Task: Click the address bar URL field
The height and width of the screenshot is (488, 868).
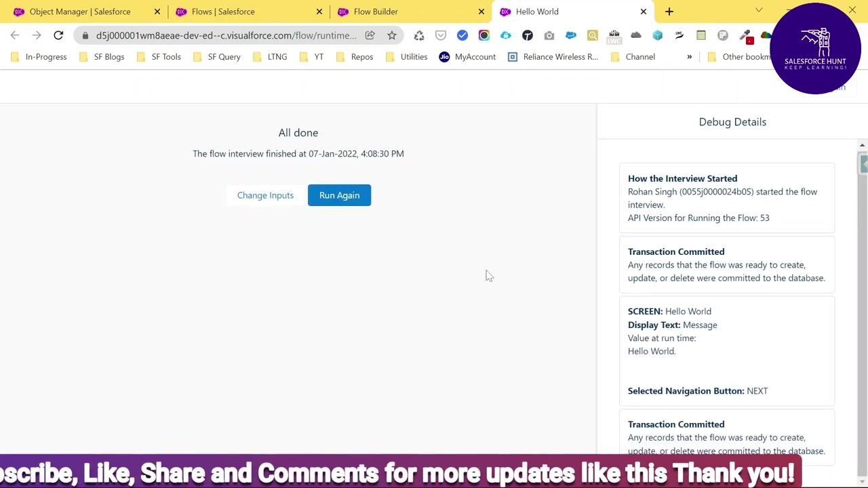Action: point(226,35)
